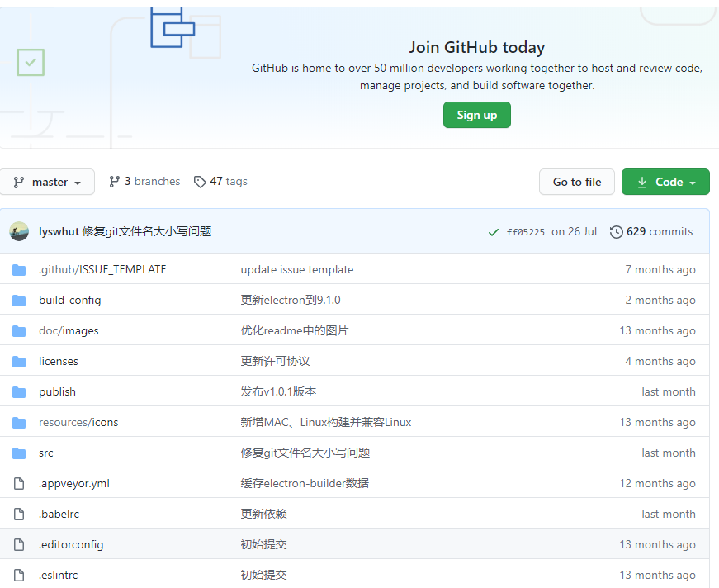Open the lyswhut author link
The width and height of the screenshot is (719, 588).
pos(59,231)
